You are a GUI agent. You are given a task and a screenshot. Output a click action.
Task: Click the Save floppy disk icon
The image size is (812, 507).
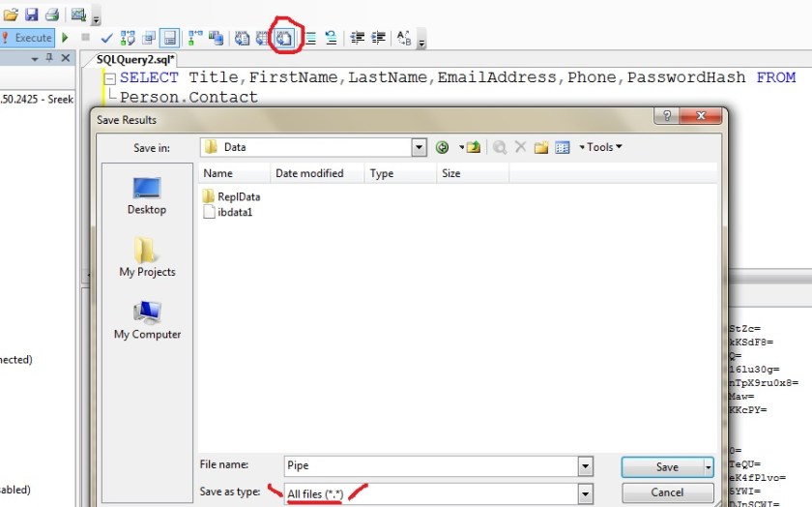click(x=32, y=15)
